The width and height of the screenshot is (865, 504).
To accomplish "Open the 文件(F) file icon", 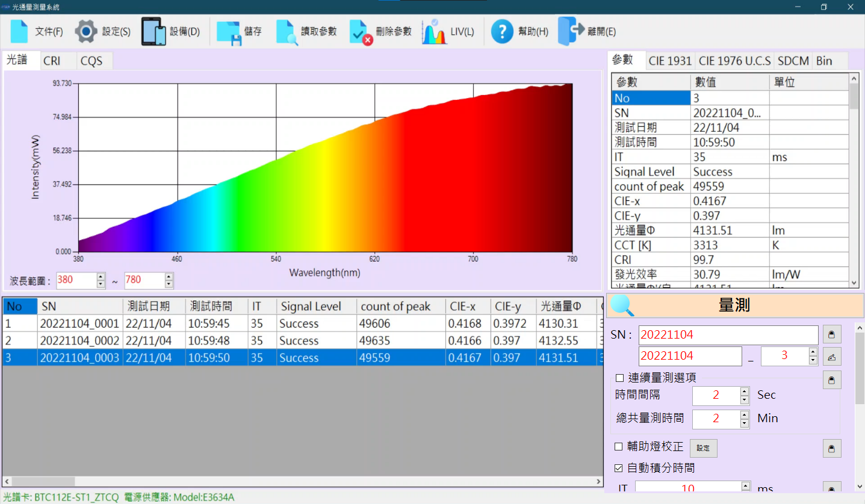I will (x=19, y=31).
